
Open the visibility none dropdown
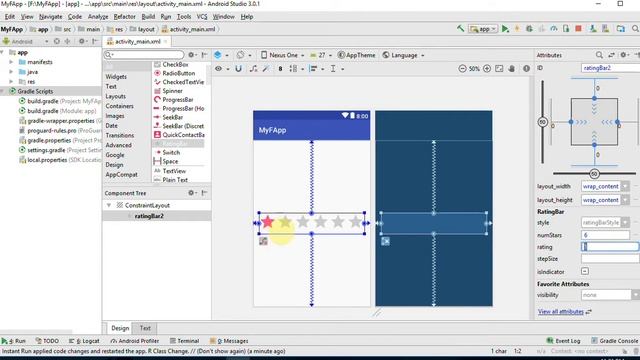[x=635, y=295]
